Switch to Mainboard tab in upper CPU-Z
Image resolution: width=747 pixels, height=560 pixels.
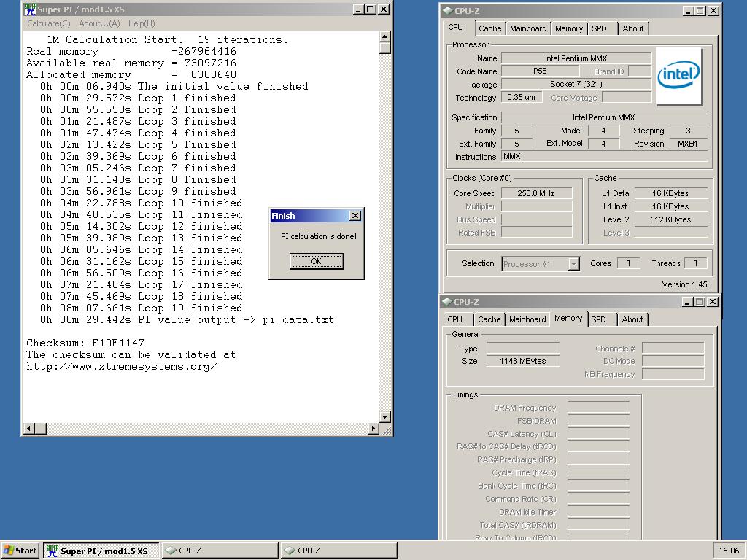(528, 28)
